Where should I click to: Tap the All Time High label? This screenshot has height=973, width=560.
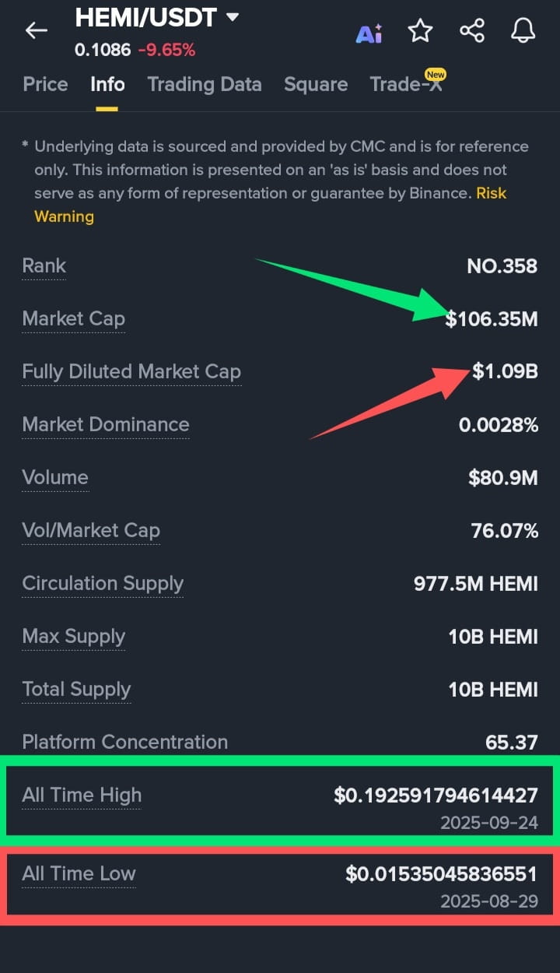tap(82, 796)
